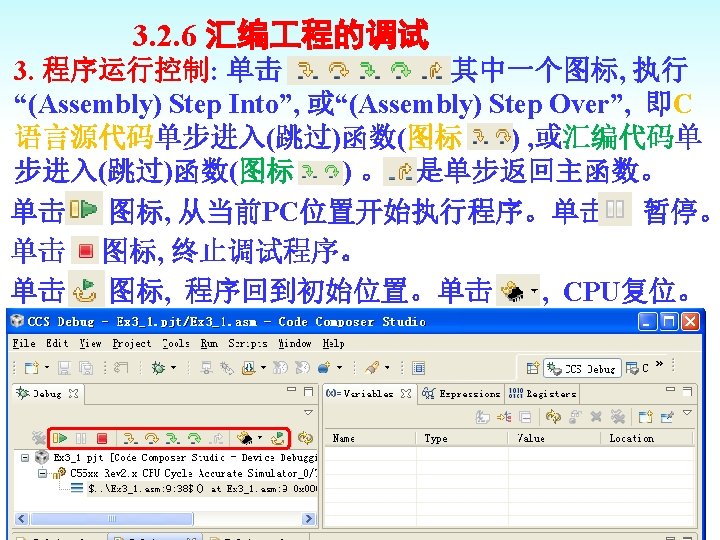Minimize the Debug view panel
This screenshot has width=720, height=540.
tap(291, 389)
